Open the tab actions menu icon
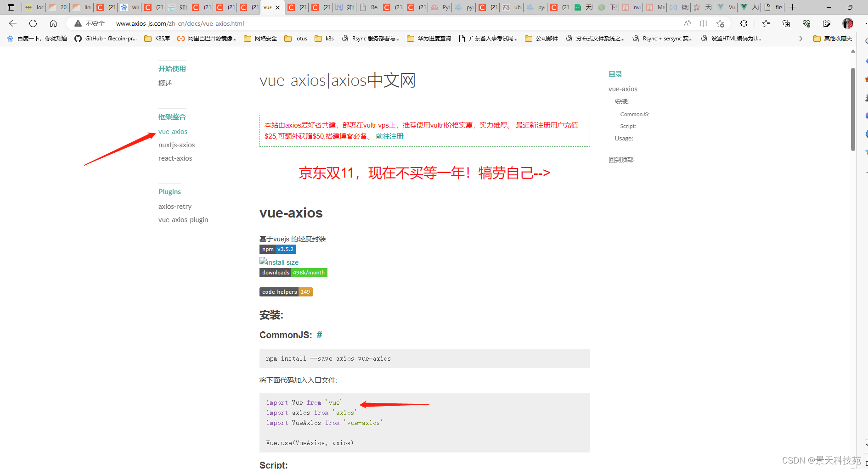868x469 pixels. pos(11,7)
